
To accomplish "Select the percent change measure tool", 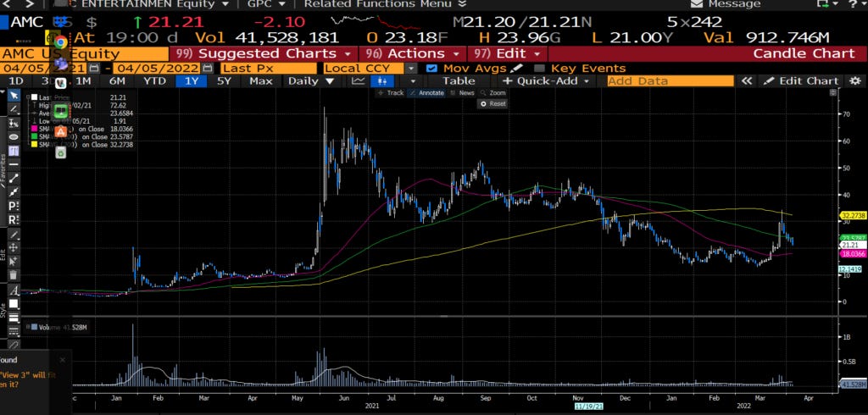I will tap(14, 124).
